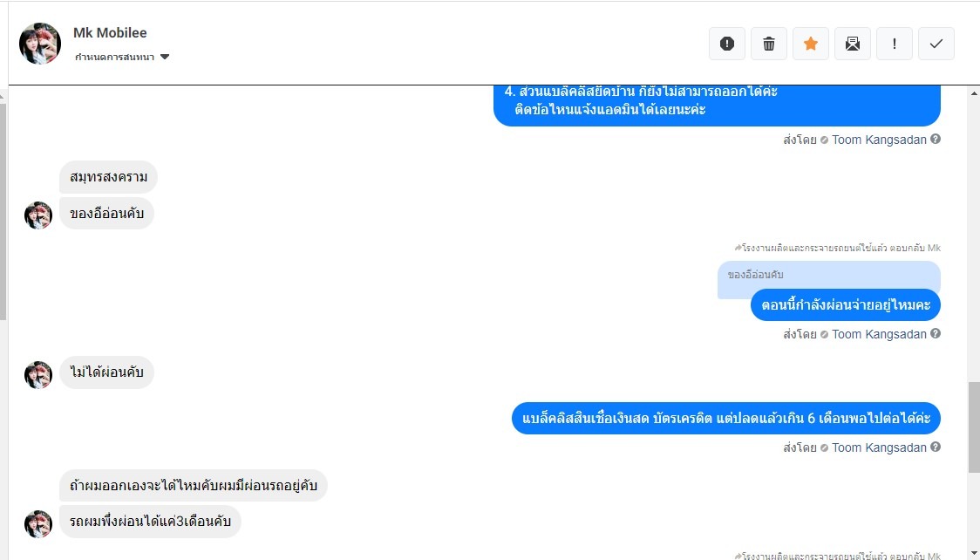
Task: Click the right chat scrollbar thumb
Action: [974, 427]
